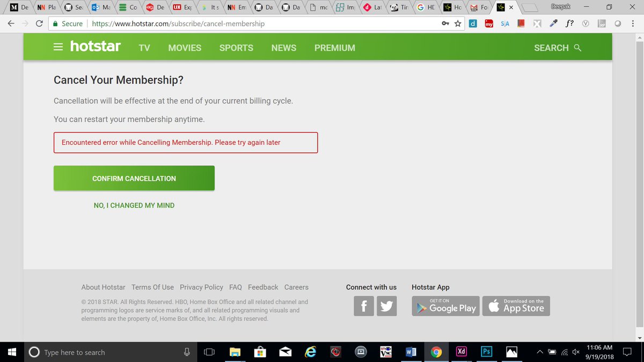Open the Chrome three-dot menu
This screenshot has width=644, height=362.
[x=633, y=24]
